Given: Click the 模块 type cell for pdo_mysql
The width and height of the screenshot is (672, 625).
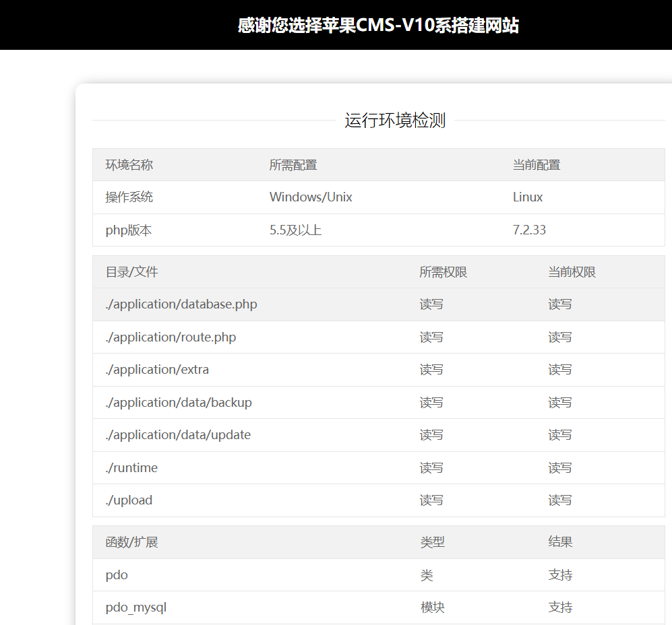Looking at the screenshot, I should coord(433,607).
